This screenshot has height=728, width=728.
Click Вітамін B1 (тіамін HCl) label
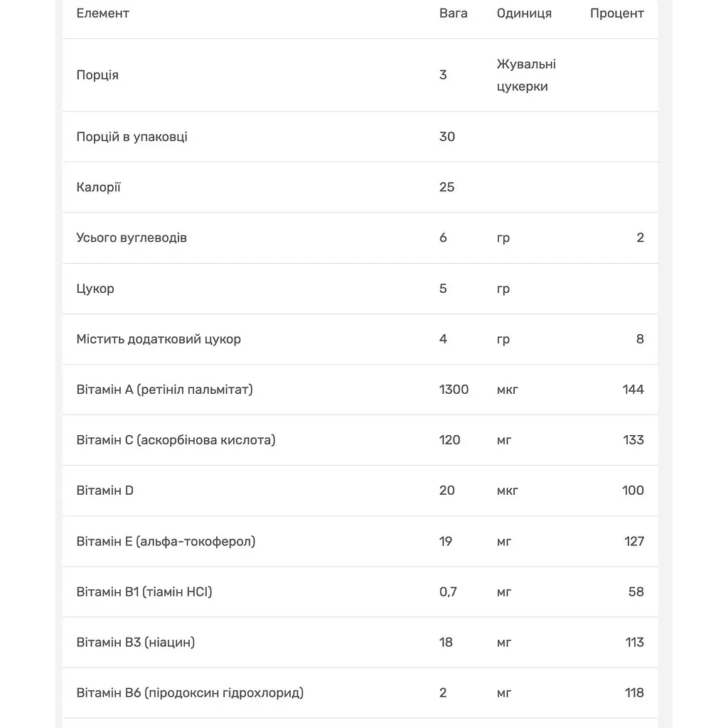click(x=144, y=592)
